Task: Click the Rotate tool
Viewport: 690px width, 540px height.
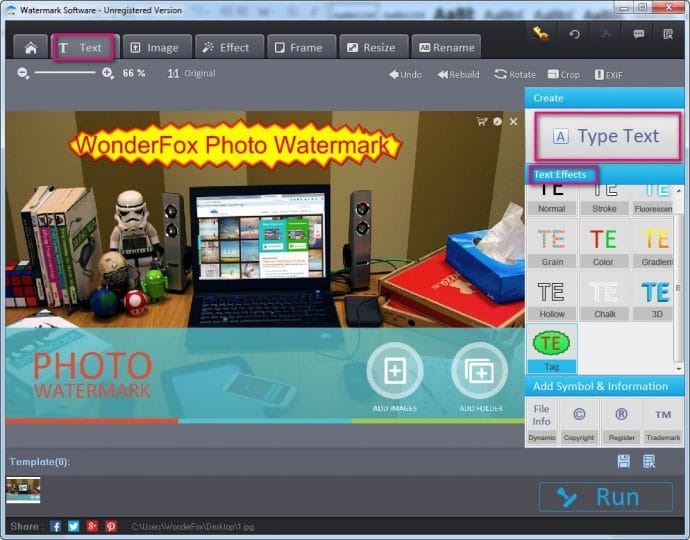Action: point(514,74)
